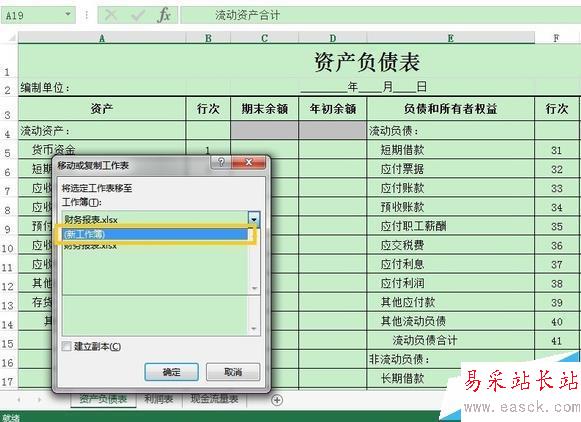This screenshot has height=422, width=581.
Task: Click the row number cell 31
Action: 557,150
